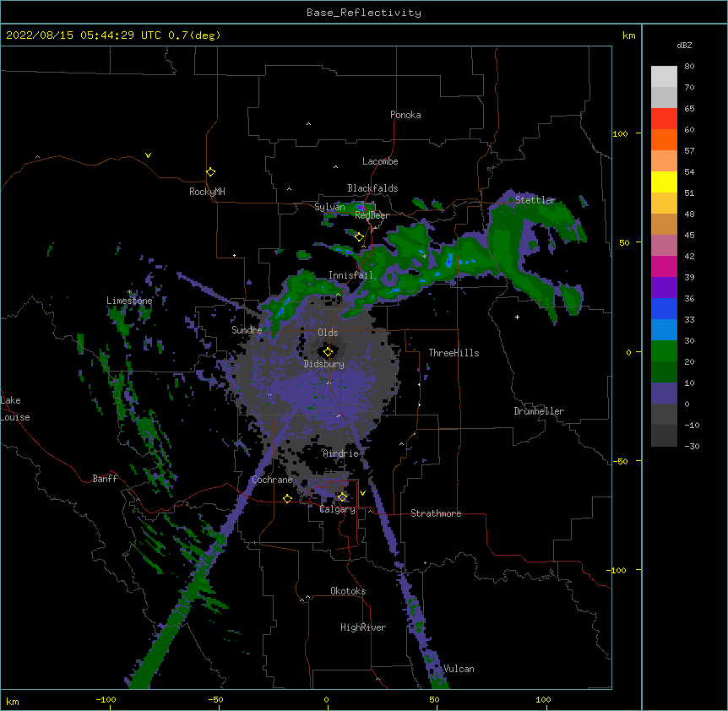
Task: Click the dBZ legend heading
Action: [684, 45]
